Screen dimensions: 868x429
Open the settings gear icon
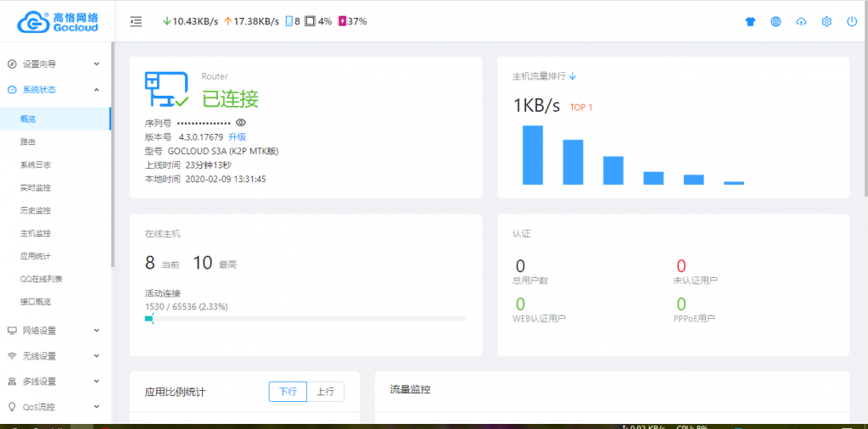[x=826, y=22]
